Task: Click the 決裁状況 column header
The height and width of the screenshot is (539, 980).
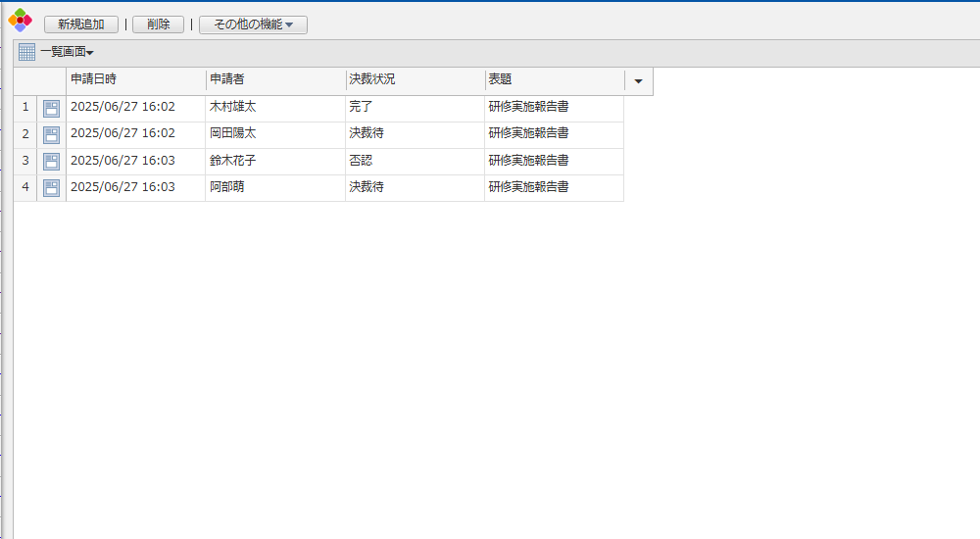Action: click(415, 80)
